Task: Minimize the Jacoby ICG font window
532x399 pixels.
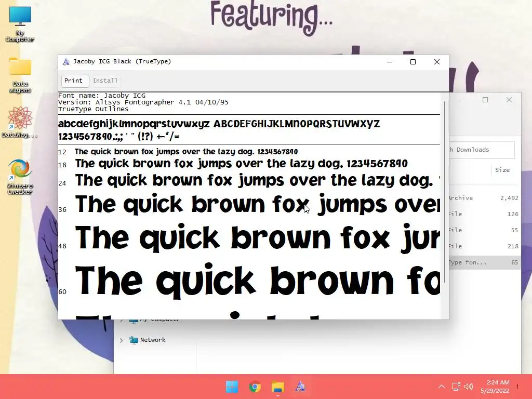Action: pyautogui.click(x=390, y=62)
